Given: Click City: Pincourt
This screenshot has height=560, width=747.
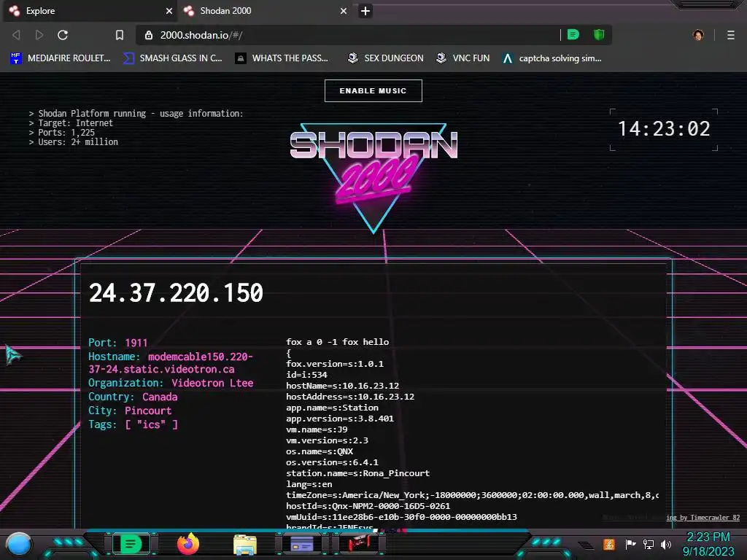Looking at the screenshot, I should 130,411.
